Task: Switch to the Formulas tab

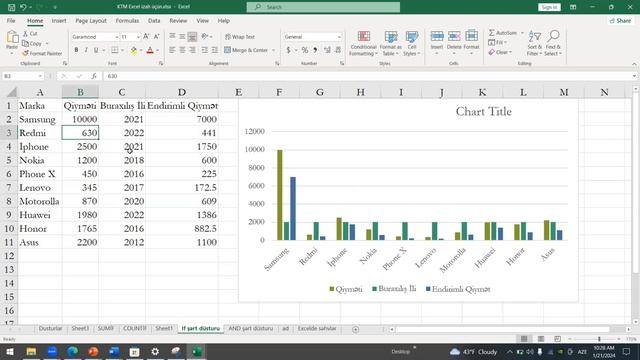Action: 127,20
